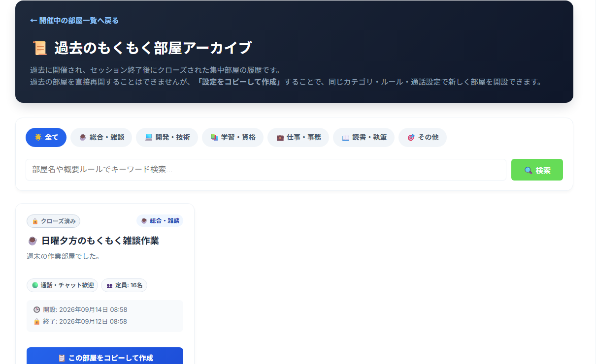
Task: Focus the 部屋名や概要ルール keyword search field
Action: [x=266, y=170]
